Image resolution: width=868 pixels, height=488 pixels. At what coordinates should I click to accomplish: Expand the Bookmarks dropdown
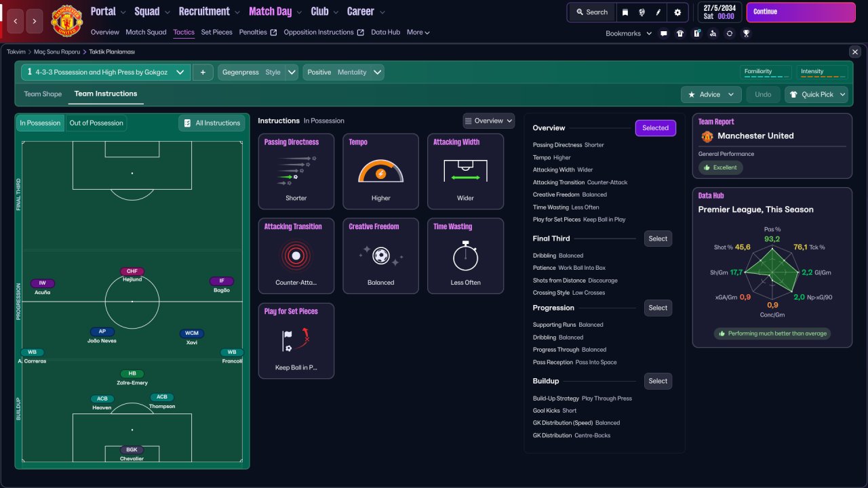pos(629,33)
